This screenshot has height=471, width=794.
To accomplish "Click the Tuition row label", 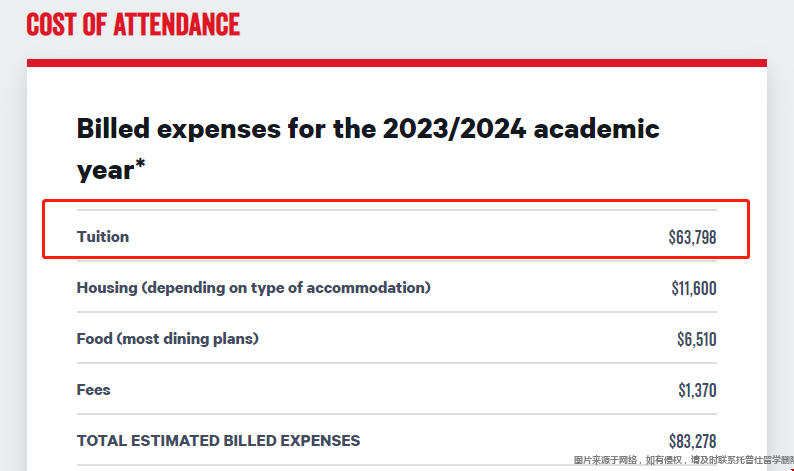I will pos(103,237).
